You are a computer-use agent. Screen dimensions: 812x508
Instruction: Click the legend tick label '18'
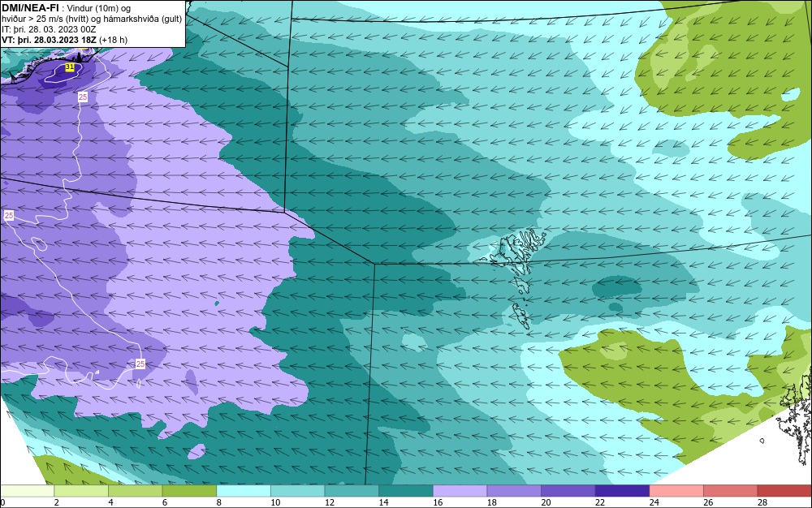[x=492, y=502]
